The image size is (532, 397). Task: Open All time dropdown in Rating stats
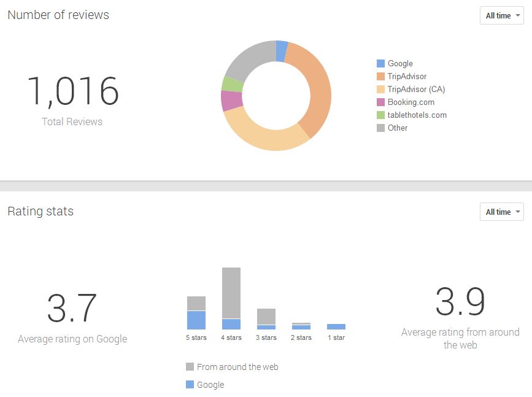501,212
